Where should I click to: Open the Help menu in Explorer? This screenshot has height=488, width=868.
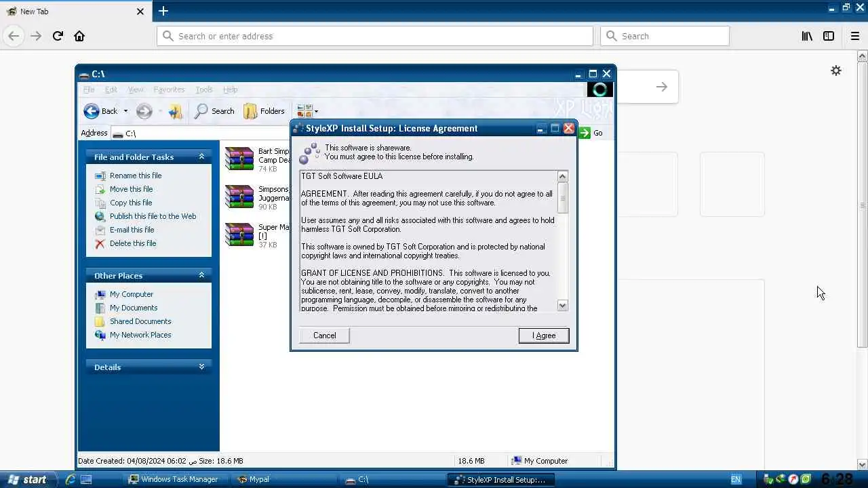coord(231,89)
